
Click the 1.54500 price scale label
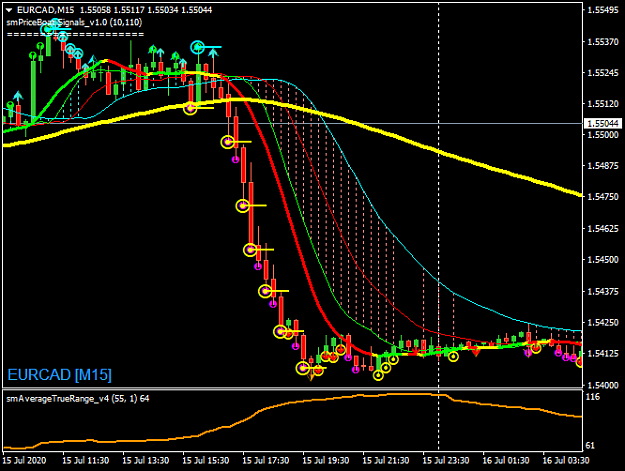[603, 260]
